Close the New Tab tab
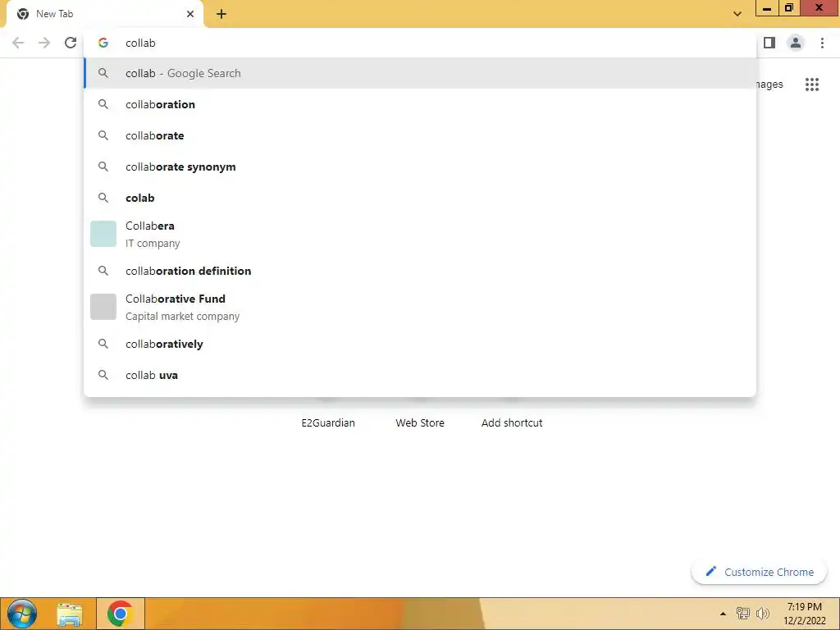This screenshot has width=840, height=630. [x=190, y=14]
